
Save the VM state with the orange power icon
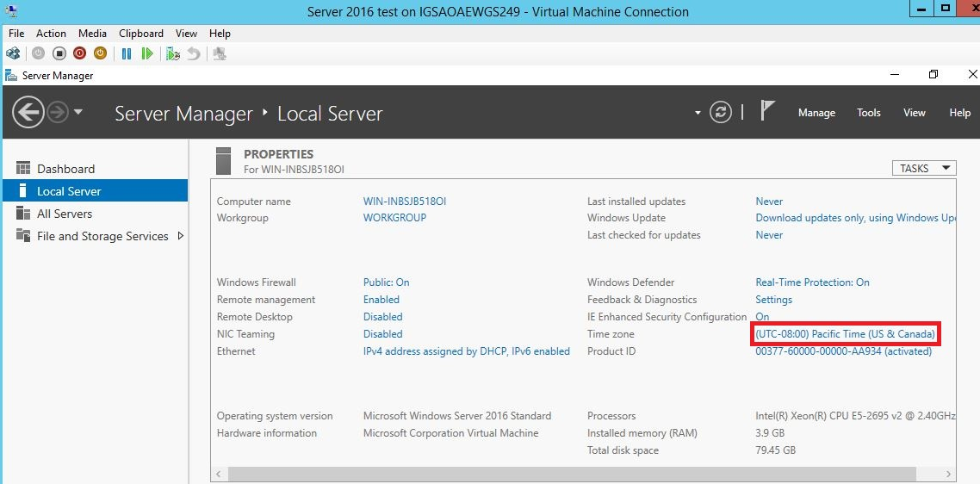100,53
